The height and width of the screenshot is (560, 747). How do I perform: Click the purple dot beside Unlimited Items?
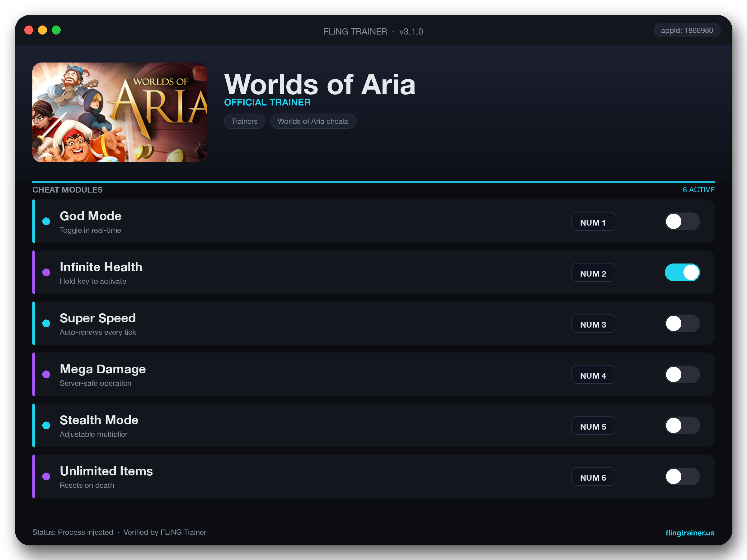(x=46, y=476)
